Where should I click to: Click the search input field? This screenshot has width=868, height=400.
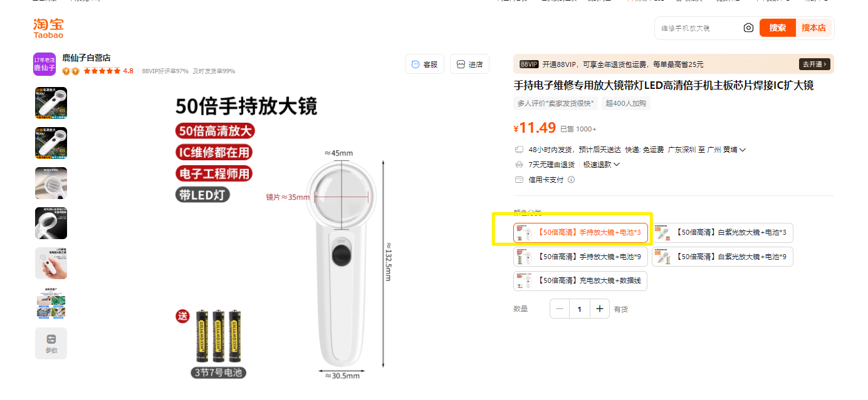pyautogui.click(x=699, y=28)
